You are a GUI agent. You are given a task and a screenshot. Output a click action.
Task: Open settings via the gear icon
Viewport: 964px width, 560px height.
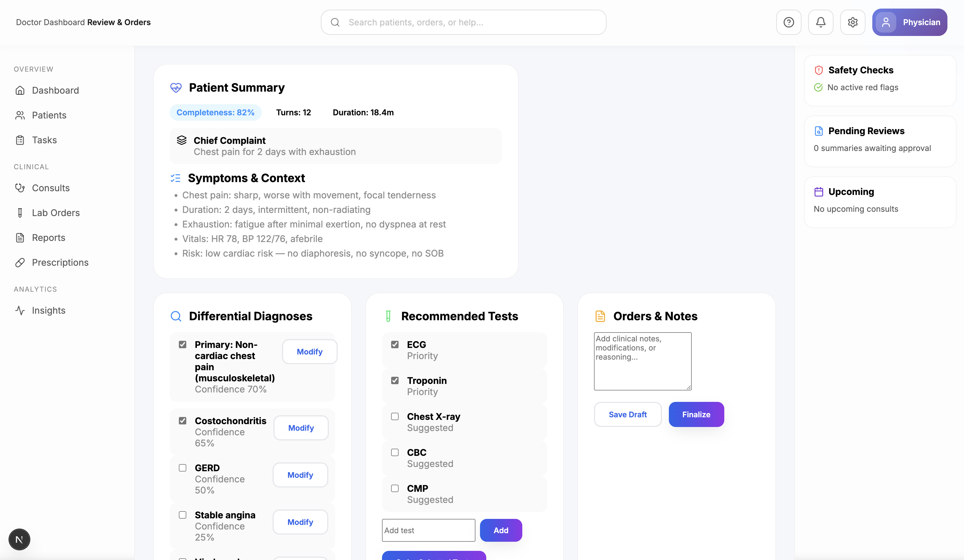(x=852, y=22)
